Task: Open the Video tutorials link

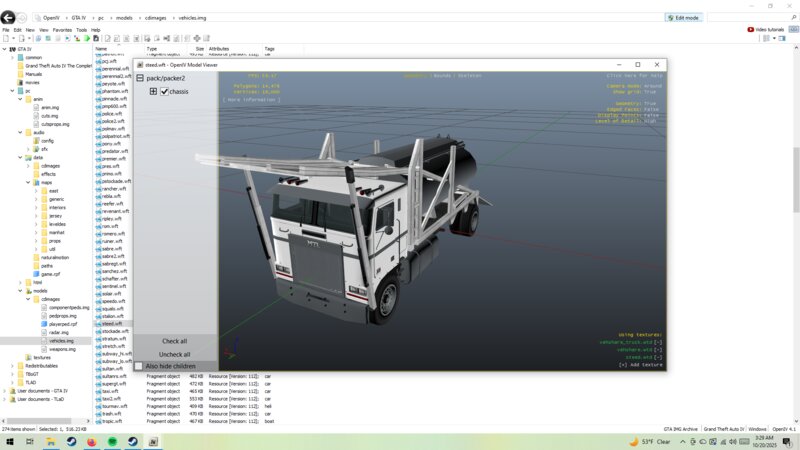Action: 768,30
